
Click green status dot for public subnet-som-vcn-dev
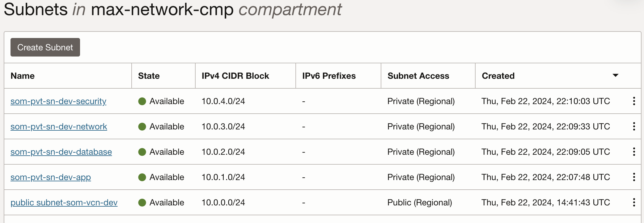point(142,203)
